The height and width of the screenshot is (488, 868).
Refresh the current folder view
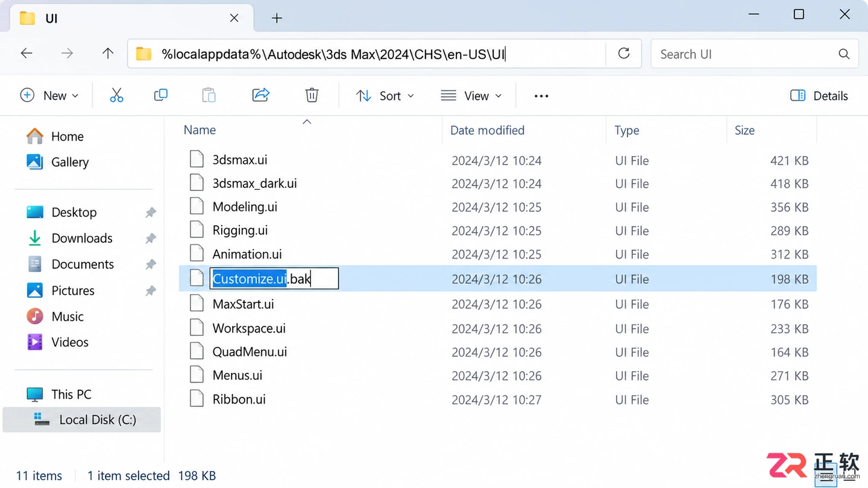[624, 54]
